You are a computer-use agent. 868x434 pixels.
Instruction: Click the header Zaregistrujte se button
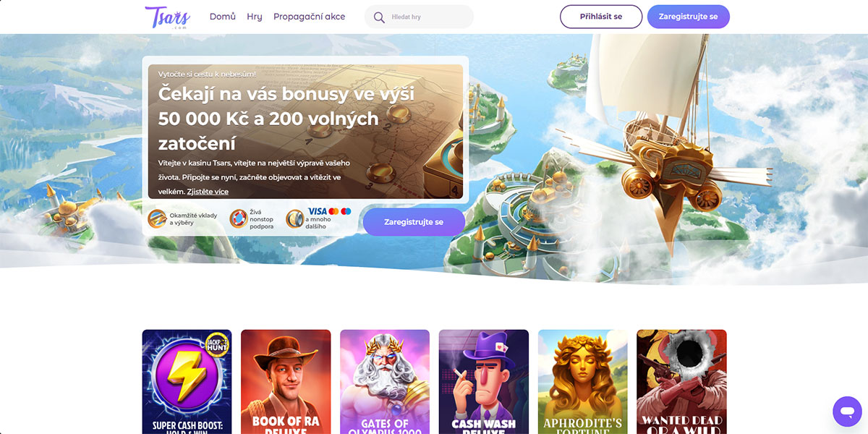689,17
